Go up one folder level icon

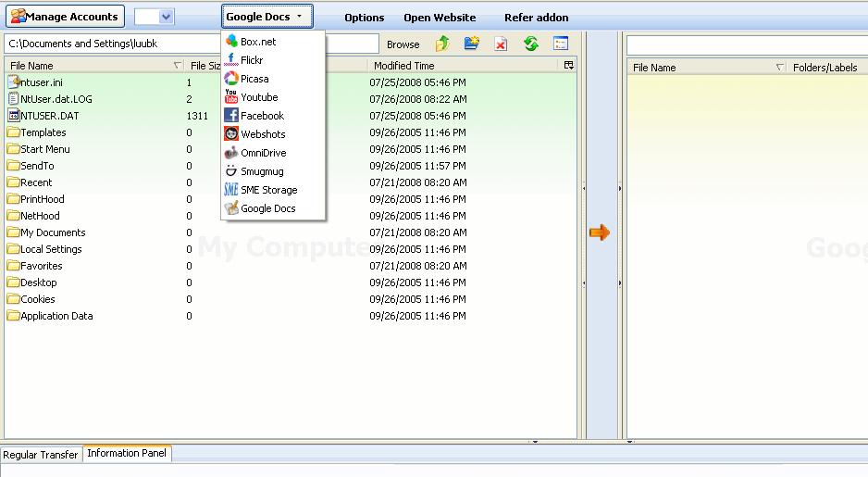[x=442, y=44]
